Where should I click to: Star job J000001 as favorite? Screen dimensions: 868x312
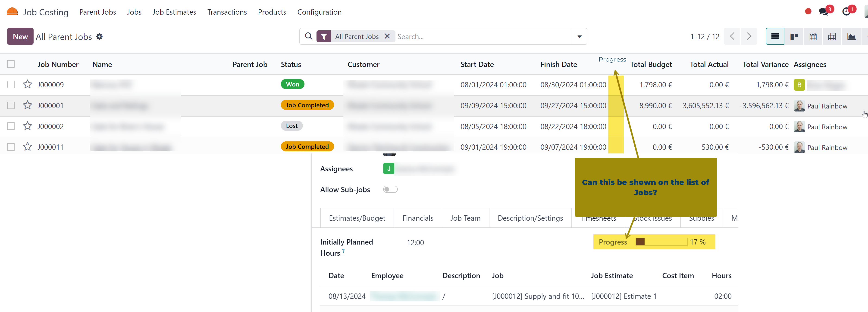coord(27,105)
